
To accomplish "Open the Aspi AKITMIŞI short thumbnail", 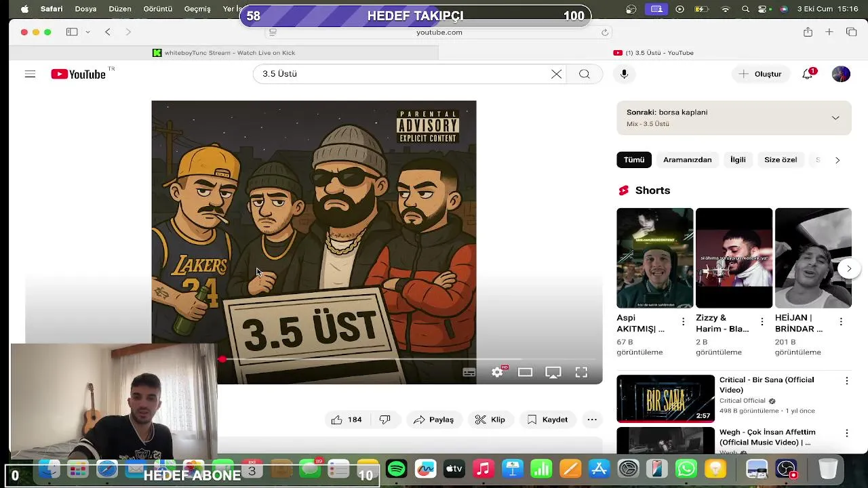I will coord(655,258).
